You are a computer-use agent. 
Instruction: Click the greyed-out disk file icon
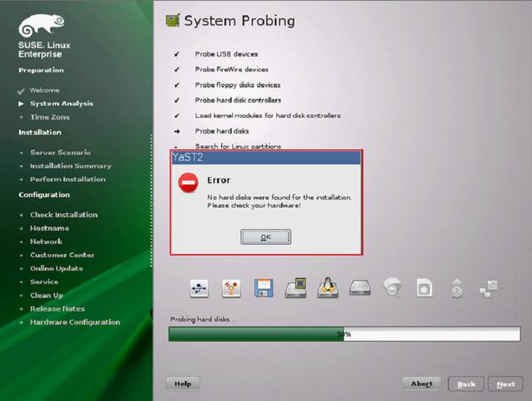click(424, 288)
